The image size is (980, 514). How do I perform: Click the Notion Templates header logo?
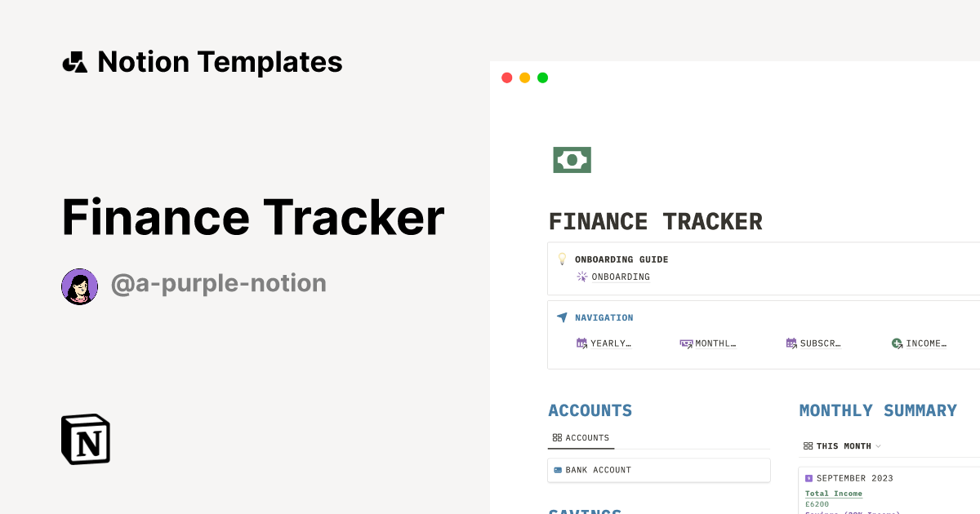click(x=75, y=62)
